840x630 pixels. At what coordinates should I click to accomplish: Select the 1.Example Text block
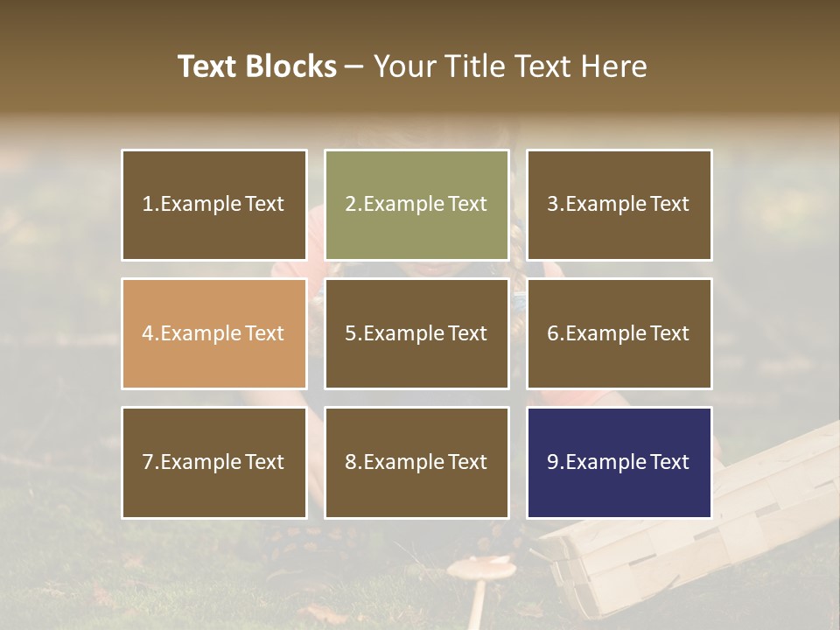213,205
